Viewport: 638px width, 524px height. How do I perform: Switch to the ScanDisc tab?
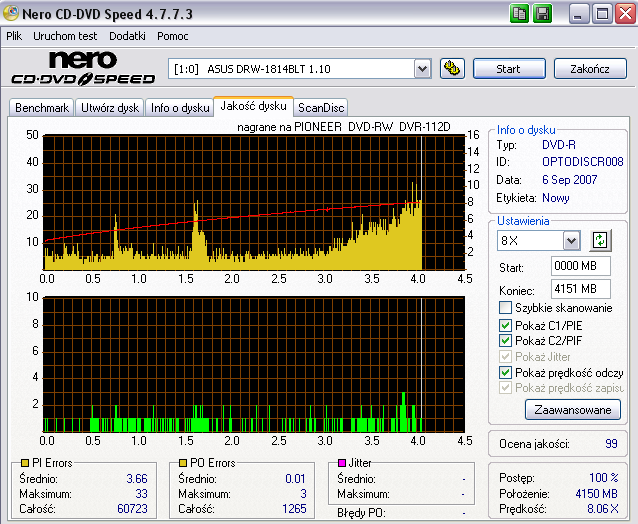[x=321, y=108]
